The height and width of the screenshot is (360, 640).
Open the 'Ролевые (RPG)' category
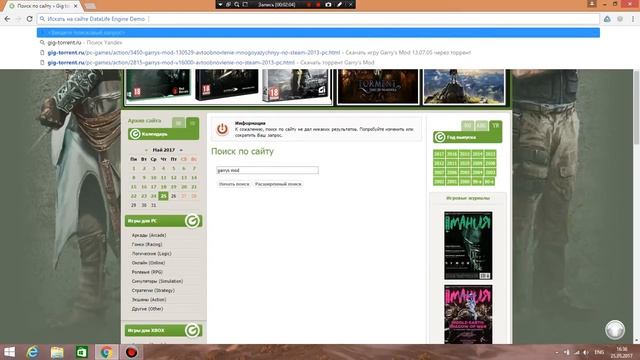[147, 272]
